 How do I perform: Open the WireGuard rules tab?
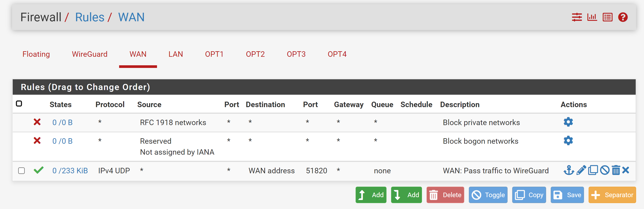coord(90,54)
